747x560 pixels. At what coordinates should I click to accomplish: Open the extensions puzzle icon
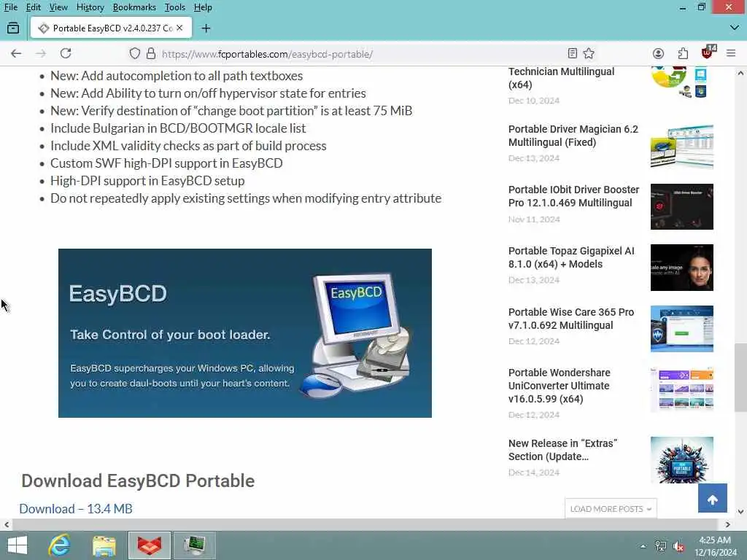(683, 53)
